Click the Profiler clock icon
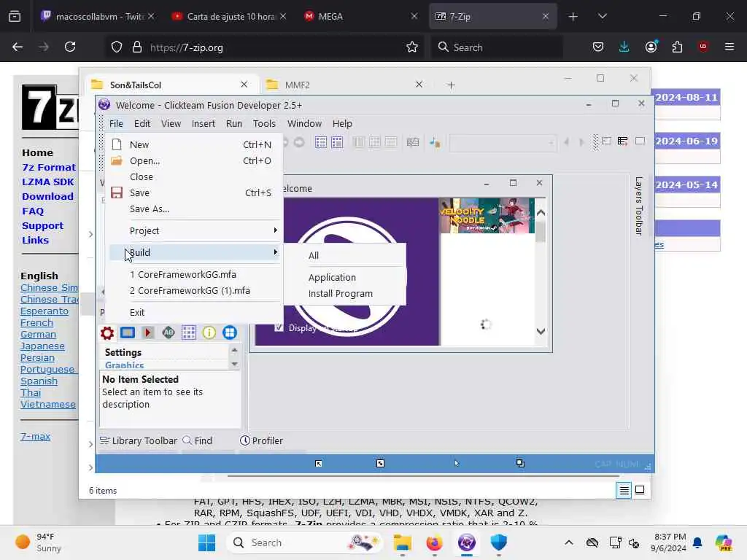This screenshot has height=560, width=747. click(x=245, y=440)
